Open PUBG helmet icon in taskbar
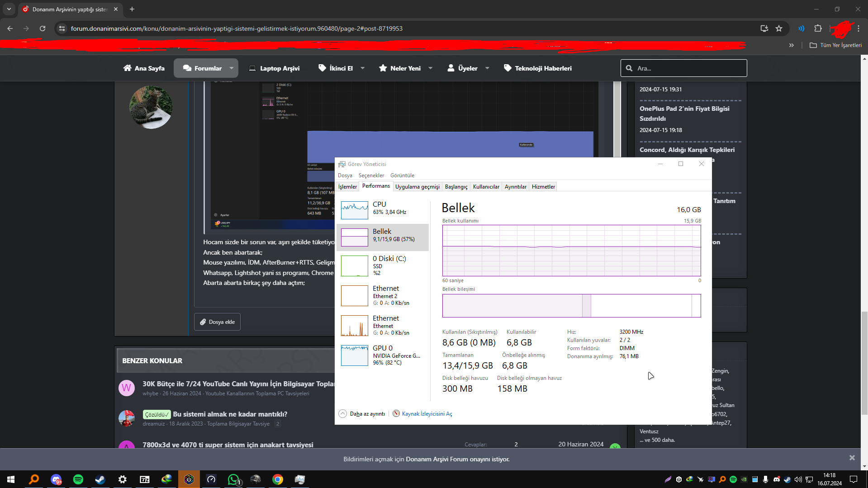Image resolution: width=868 pixels, height=488 pixels. [x=256, y=479]
